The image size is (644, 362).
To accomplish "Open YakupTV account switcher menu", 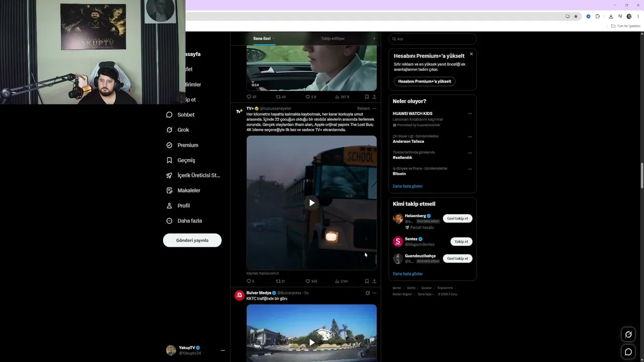I will (x=222, y=350).
